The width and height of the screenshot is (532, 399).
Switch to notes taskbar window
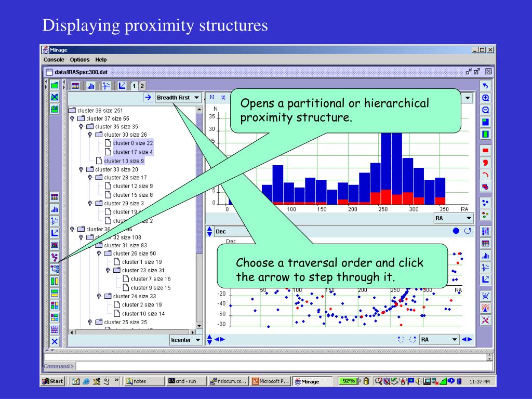point(143,381)
